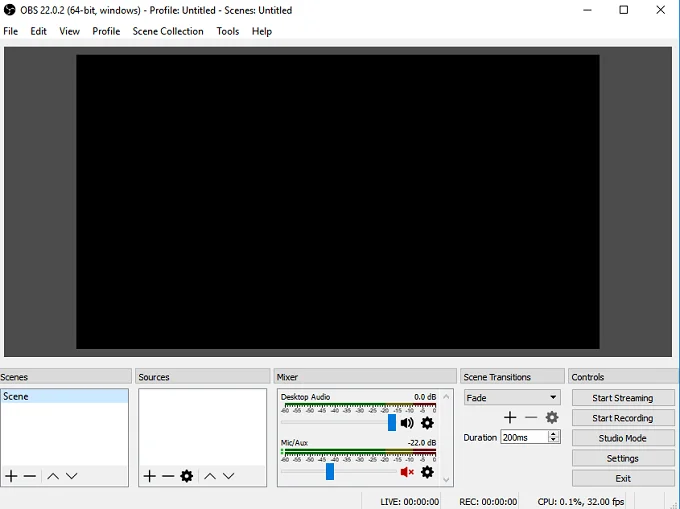Viewport: 680px width, 509px height.
Task: Click Start Recording button
Action: tap(623, 418)
